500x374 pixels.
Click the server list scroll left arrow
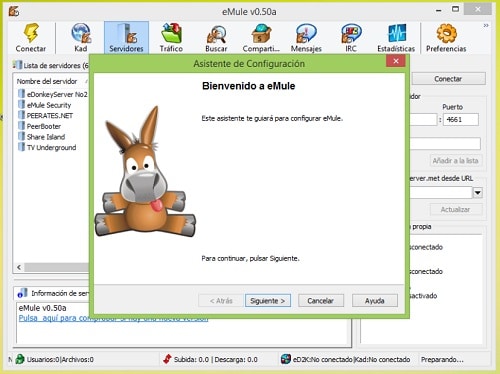click(x=19, y=267)
